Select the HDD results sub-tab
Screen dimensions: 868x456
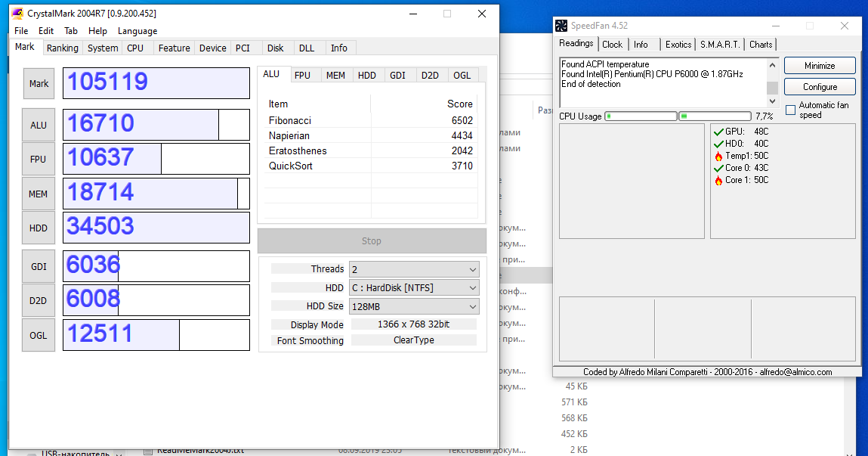tap(367, 76)
